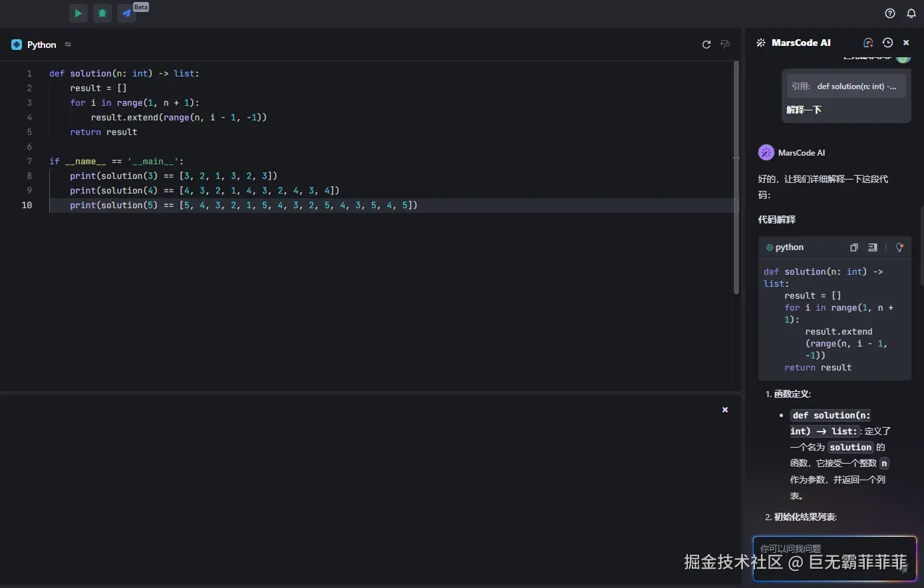Viewport: 924px width, 588px height.
Task: Click the chat input field 你可以问我问题
Action: [835, 549]
